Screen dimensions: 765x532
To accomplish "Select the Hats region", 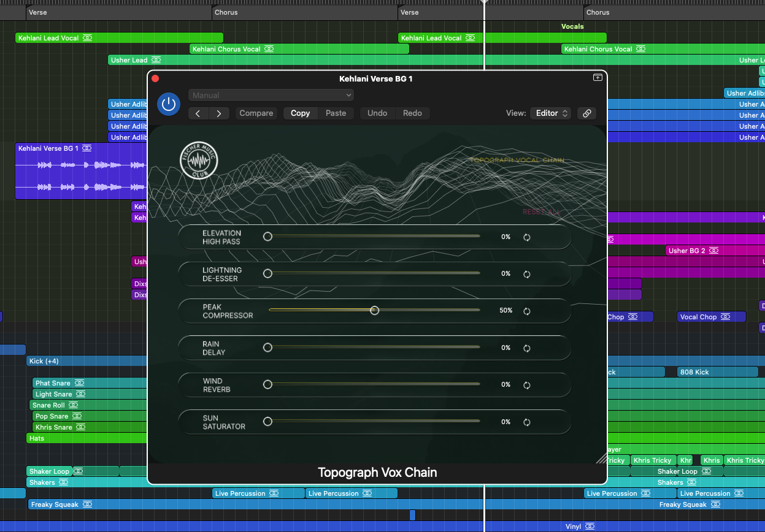I will coord(87,438).
